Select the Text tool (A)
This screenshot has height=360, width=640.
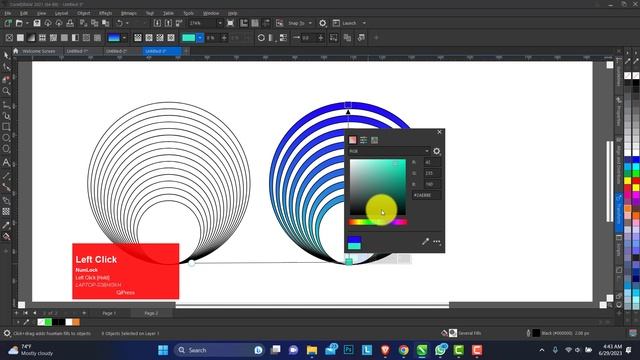6,162
